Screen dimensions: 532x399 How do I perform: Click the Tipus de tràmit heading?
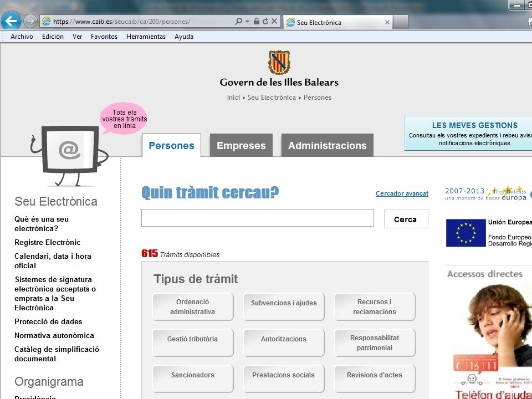coord(196,279)
